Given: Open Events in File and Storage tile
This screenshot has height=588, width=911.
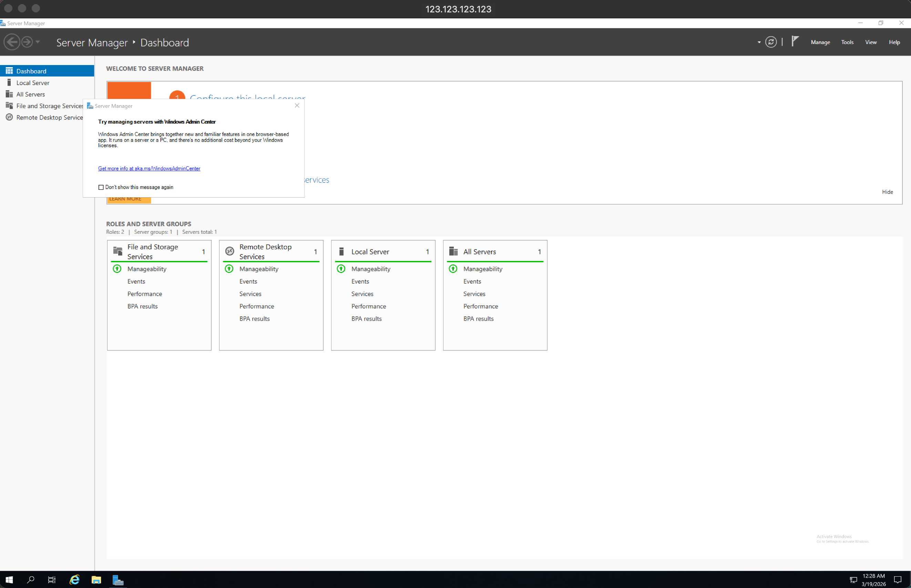Looking at the screenshot, I should (136, 281).
